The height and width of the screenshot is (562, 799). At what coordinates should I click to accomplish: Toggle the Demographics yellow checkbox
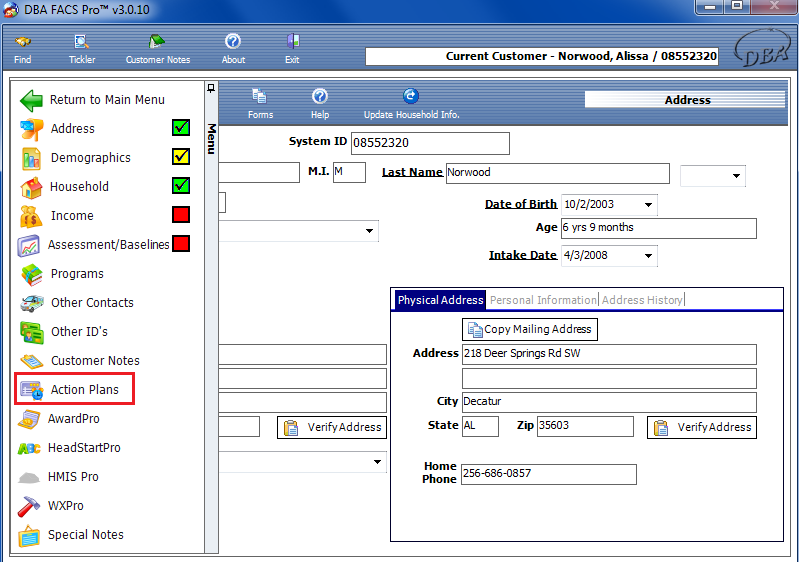181,156
